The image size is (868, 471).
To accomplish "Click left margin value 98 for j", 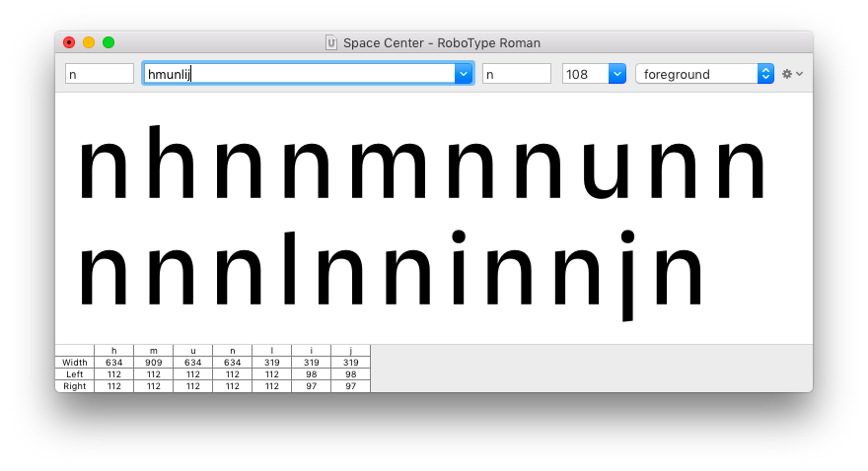I will (350, 374).
